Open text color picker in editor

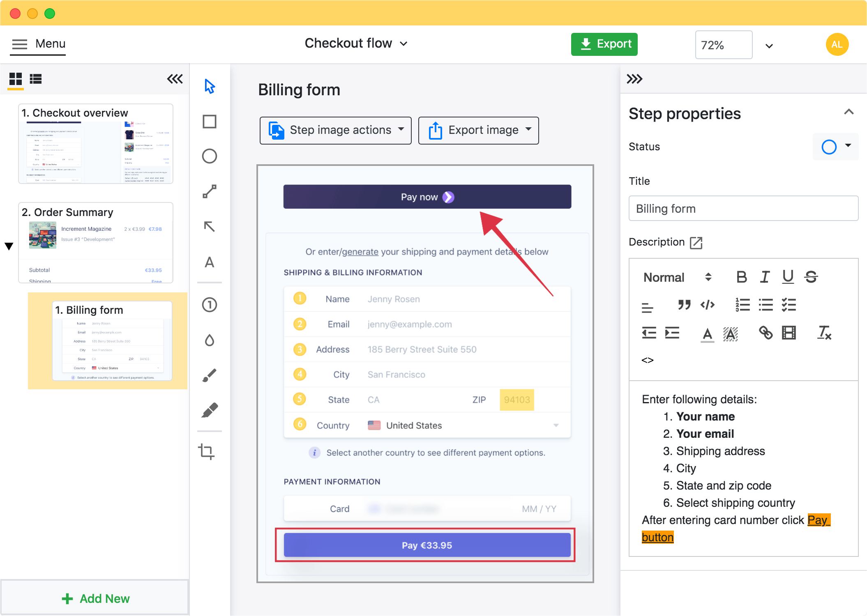click(707, 334)
